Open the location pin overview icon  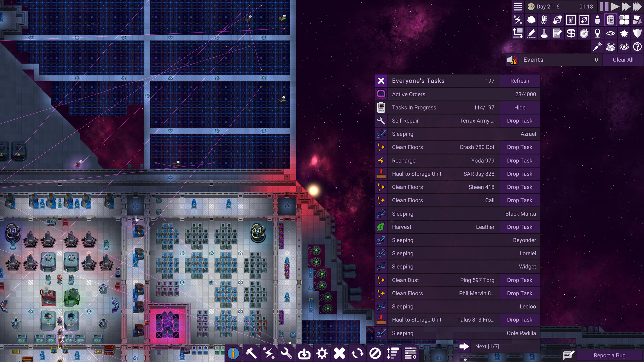pyautogui.click(x=597, y=33)
